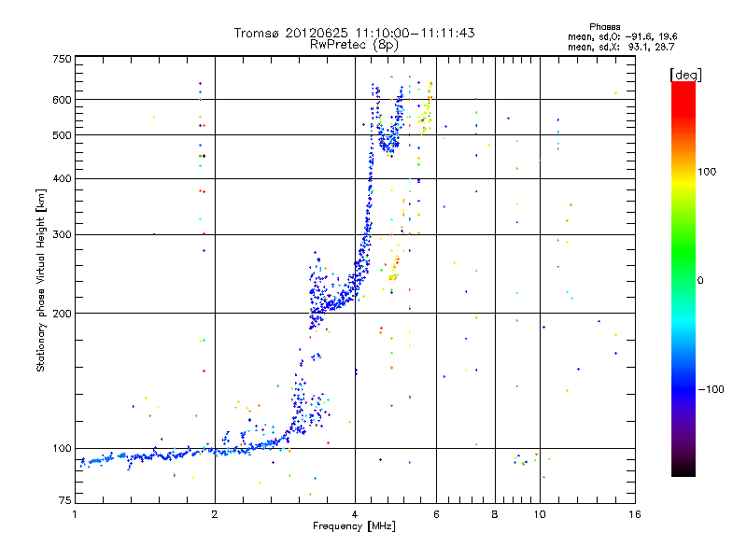Click y-axis tick label "400"
This screenshot has width=747, height=560.
tap(62, 178)
